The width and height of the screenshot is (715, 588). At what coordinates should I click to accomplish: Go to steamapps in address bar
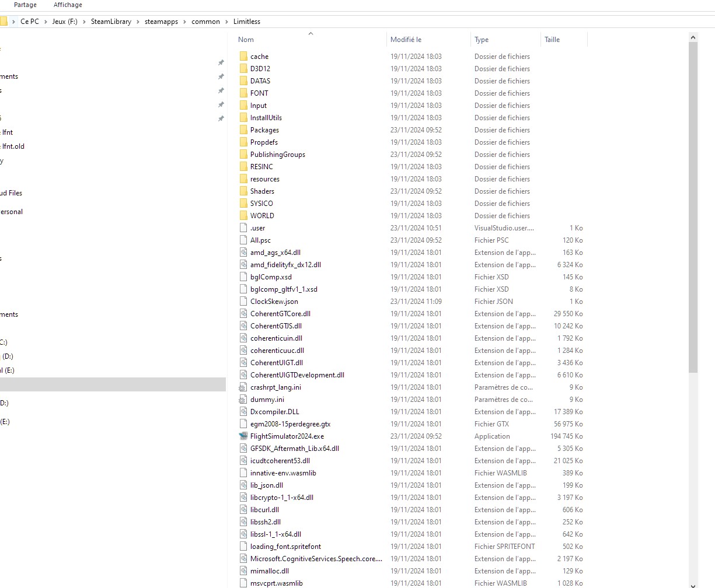point(161,22)
